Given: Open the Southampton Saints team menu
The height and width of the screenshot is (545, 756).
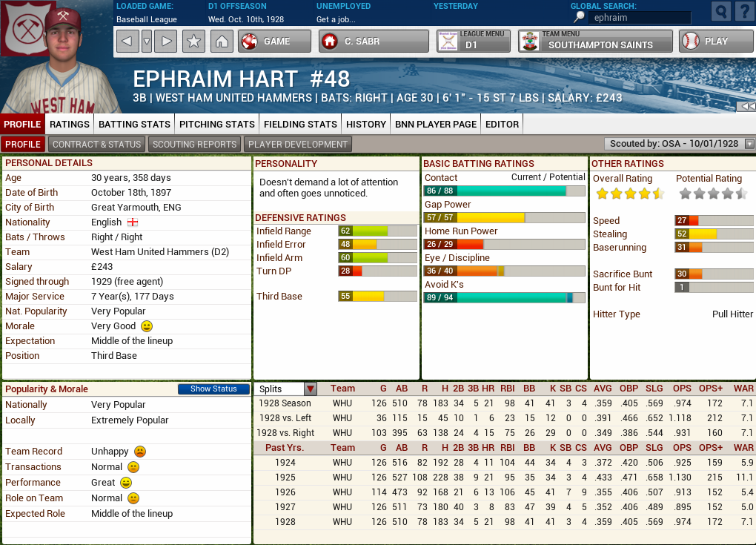Looking at the screenshot, I should [x=595, y=41].
